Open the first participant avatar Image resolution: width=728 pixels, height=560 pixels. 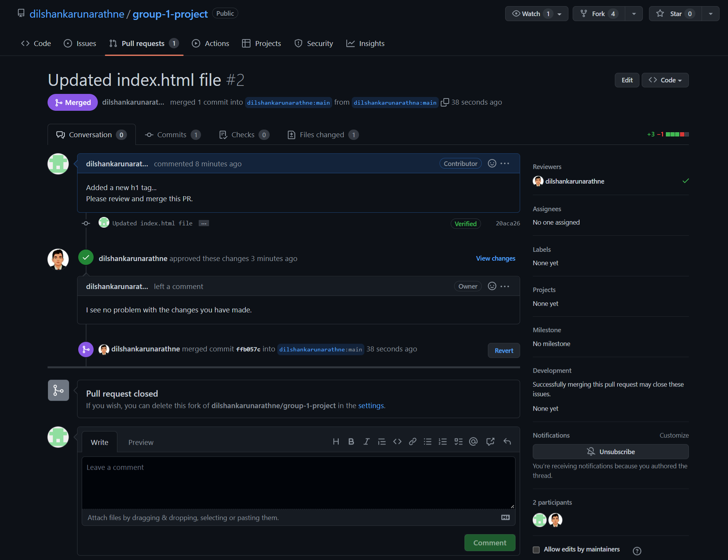pos(540,520)
